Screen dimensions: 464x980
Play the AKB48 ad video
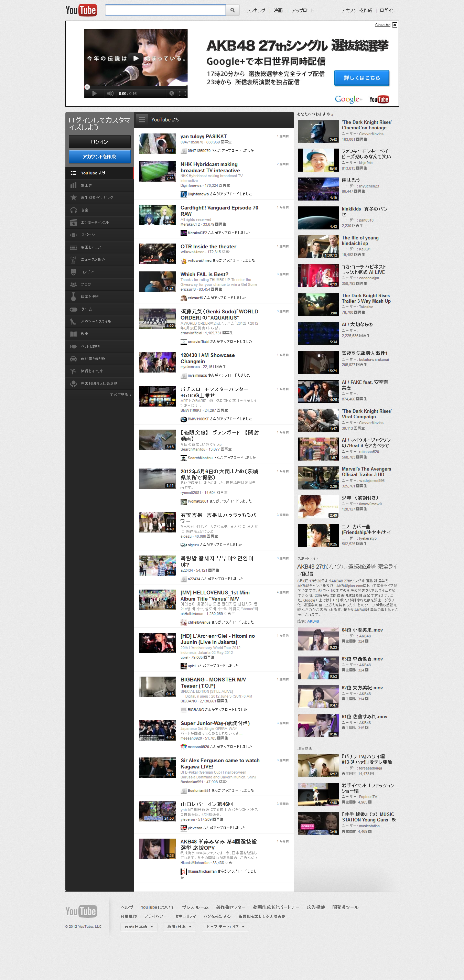(x=136, y=58)
